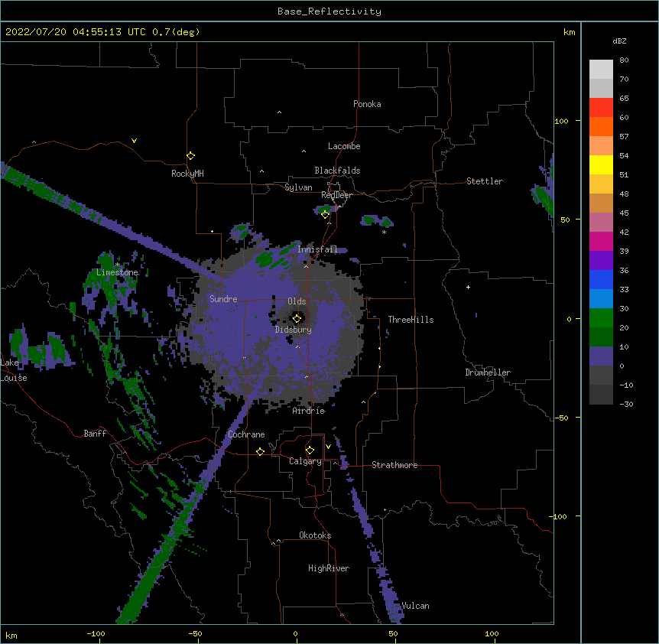
Task: Click the Sundre town label
Action: point(223,299)
